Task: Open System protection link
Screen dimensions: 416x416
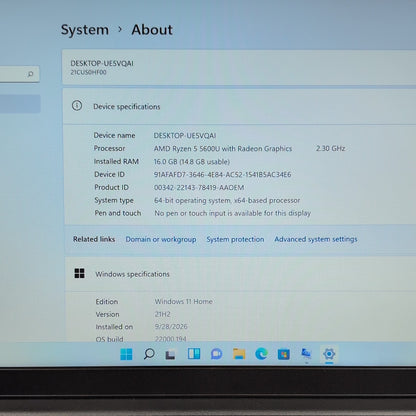Action: tap(235, 239)
